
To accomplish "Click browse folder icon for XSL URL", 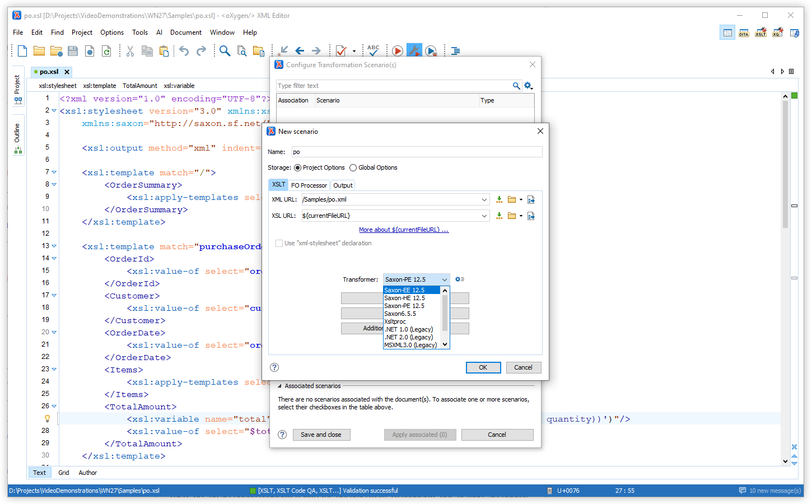I will (512, 216).
